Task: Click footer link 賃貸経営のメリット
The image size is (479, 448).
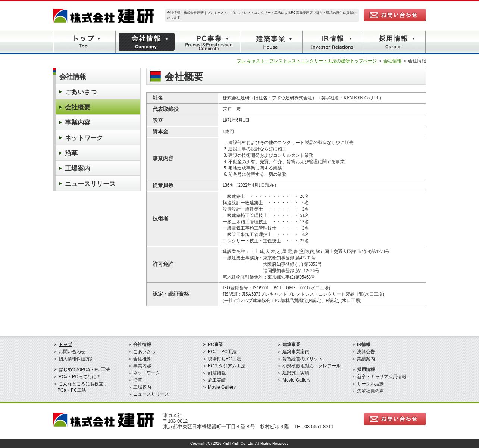Action: [303, 359]
